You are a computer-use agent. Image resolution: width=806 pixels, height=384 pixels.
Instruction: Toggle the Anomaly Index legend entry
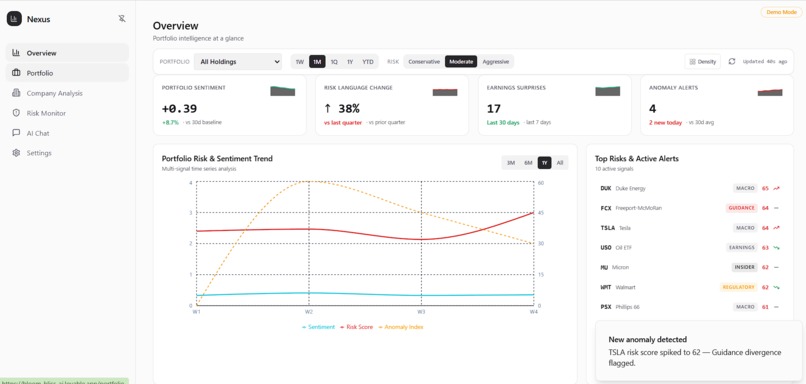401,327
